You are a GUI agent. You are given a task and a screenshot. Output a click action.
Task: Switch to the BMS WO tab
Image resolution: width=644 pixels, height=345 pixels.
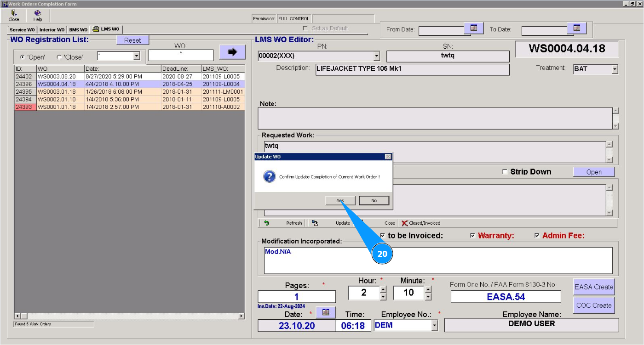tap(78, 29)
